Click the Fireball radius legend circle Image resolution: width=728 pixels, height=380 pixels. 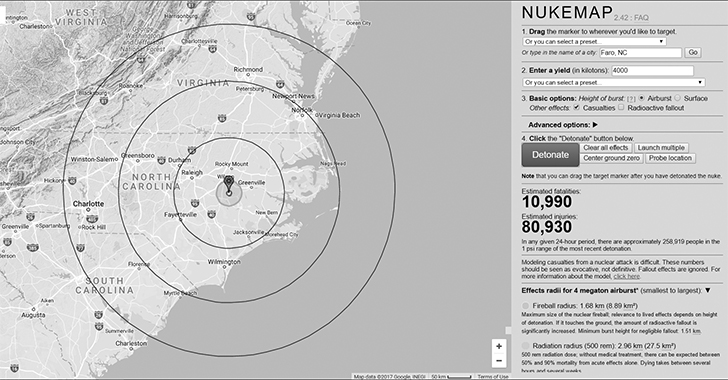coord(526,306)
